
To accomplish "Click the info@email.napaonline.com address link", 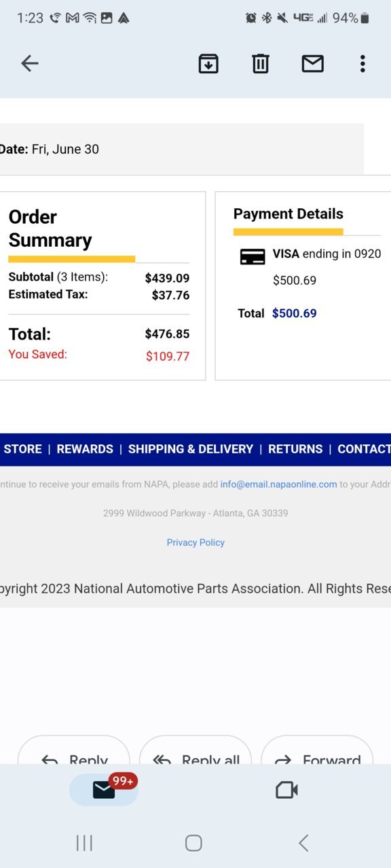I will tap(278, 484).
